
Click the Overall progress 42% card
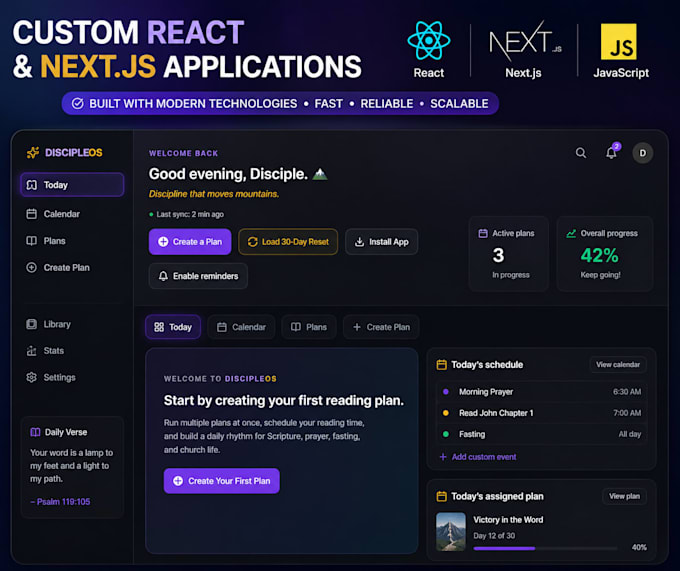(x=605, y=253)
